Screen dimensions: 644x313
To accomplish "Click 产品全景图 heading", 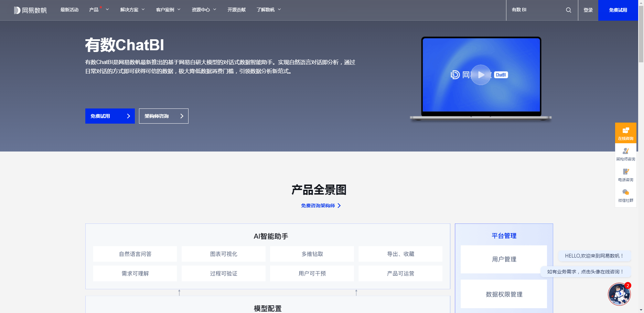I will 319,190.
